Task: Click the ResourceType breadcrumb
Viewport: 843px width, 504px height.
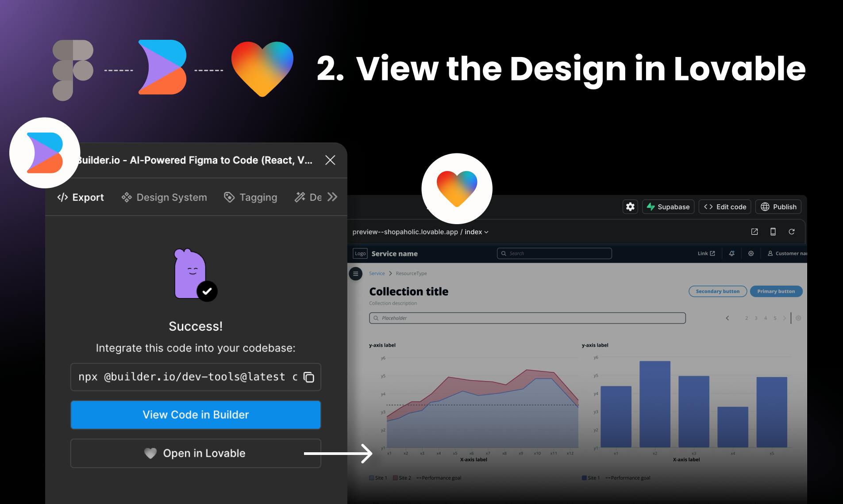Action: tap(411, 274)
